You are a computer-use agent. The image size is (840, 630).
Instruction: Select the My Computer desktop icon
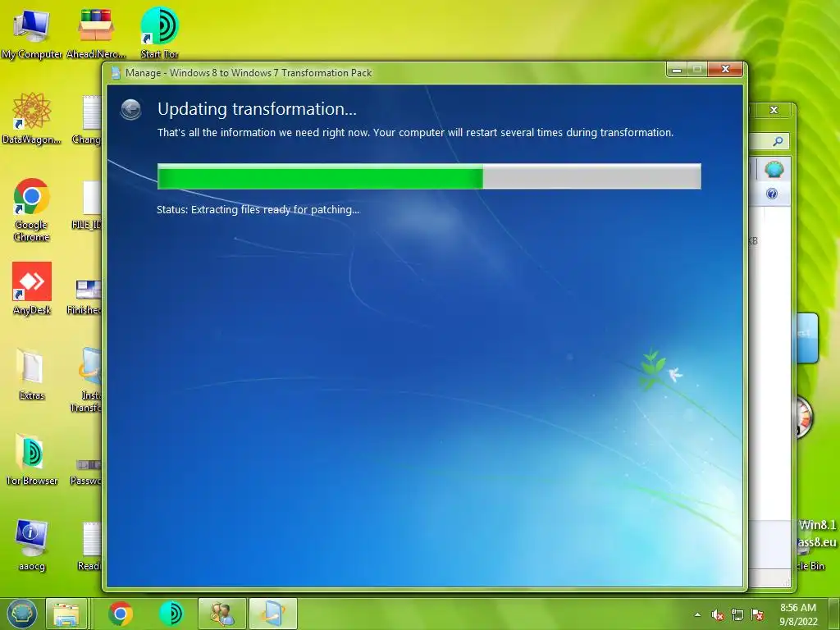32,33
